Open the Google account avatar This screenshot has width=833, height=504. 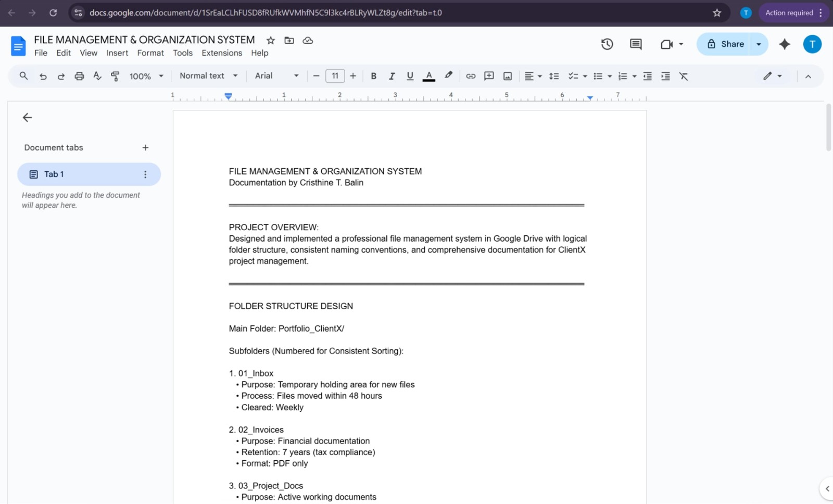(812, 44)
